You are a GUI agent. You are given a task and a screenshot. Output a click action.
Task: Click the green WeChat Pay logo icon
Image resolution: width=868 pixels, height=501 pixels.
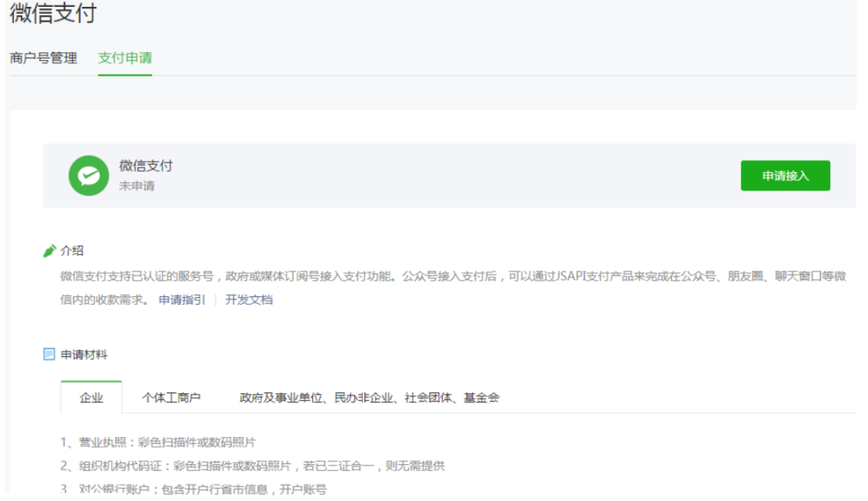tap(88, 175)
